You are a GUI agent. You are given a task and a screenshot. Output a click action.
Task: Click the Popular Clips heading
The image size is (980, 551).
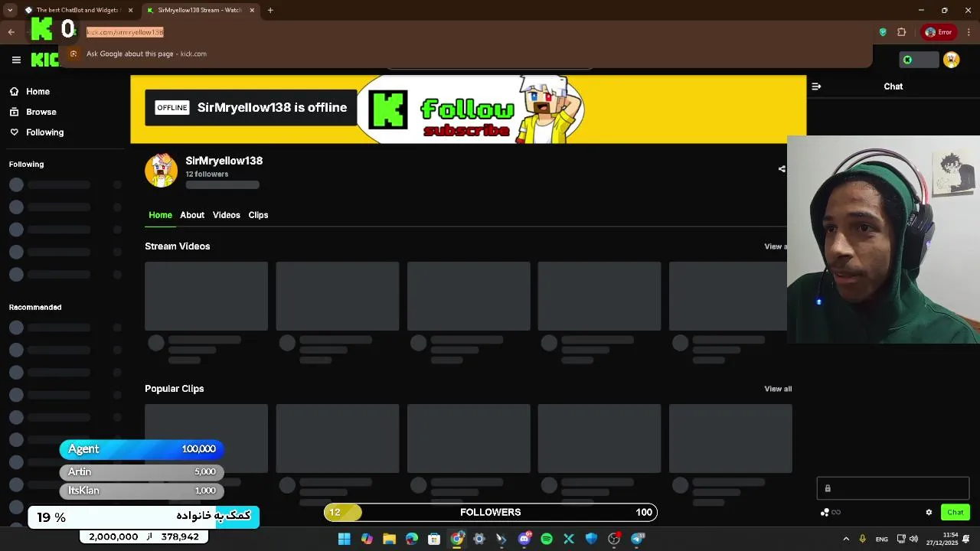coord(175,389)
